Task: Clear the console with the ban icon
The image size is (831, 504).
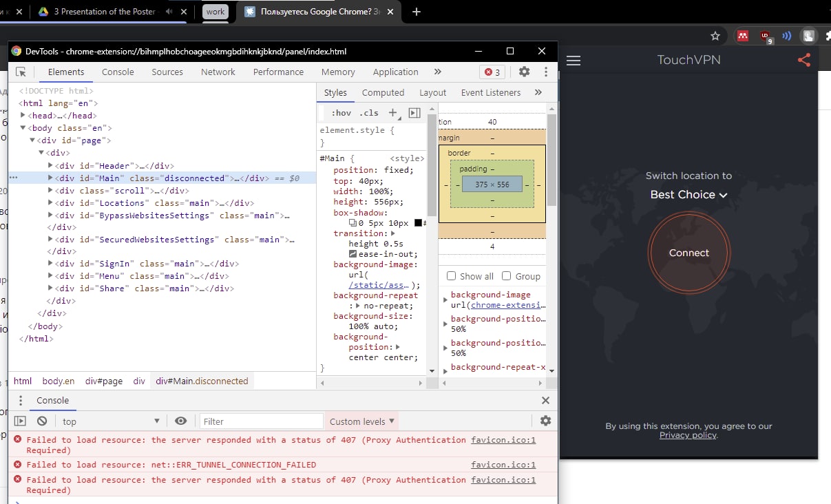Action: coord(42,421)
